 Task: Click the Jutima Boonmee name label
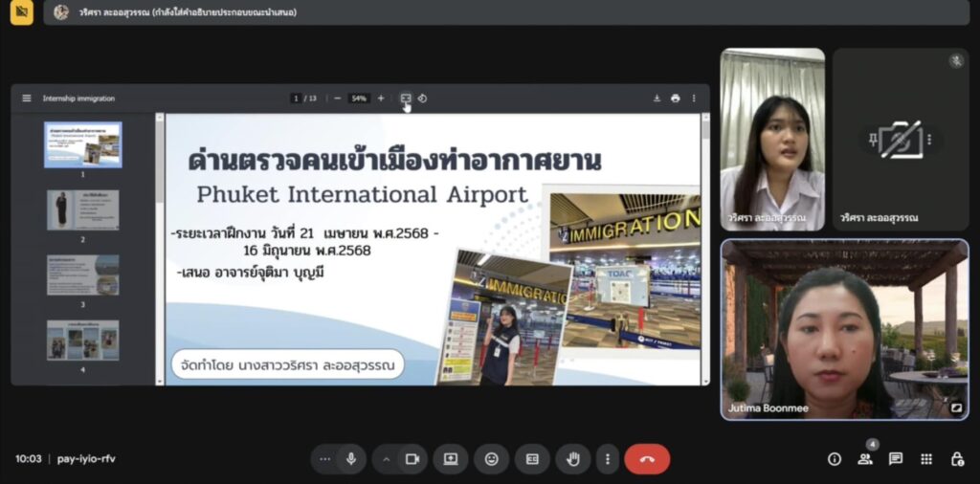[768, 408]
